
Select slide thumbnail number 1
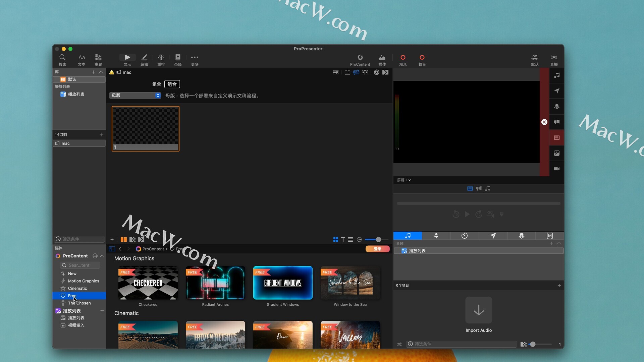point(146,129)
